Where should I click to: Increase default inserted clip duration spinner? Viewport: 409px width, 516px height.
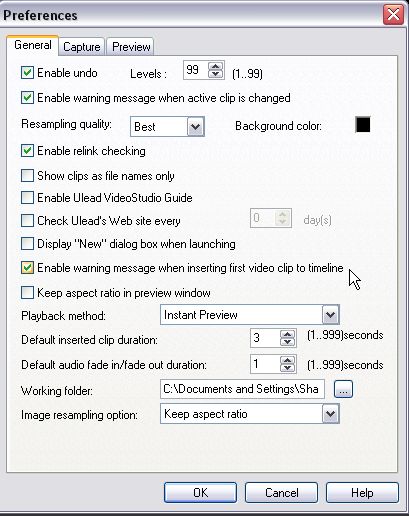coord(288,334)
